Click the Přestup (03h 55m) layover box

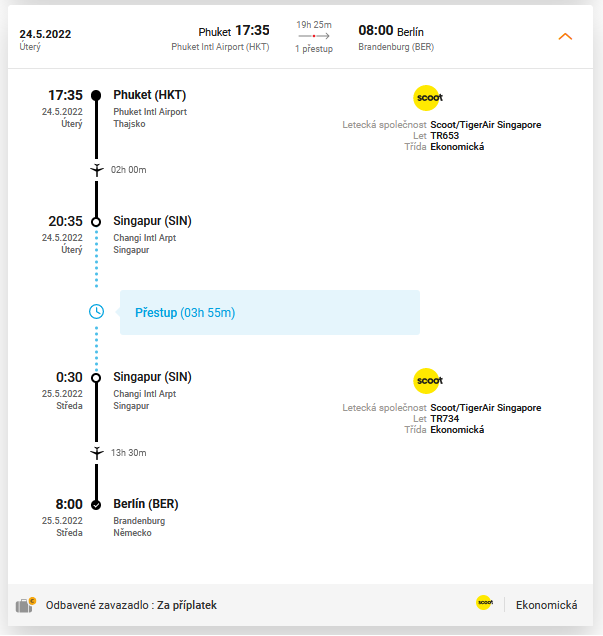pos(270,312)
